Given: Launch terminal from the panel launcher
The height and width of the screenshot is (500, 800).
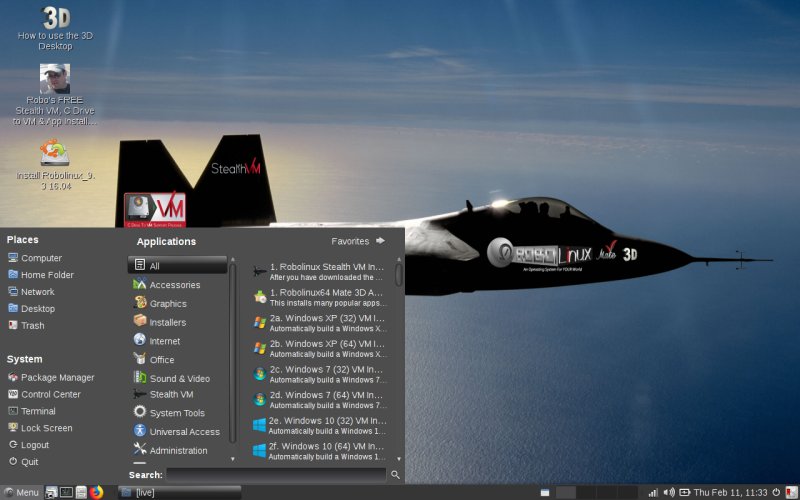Looking at the screenshot, I should click(x=66, y=492).
